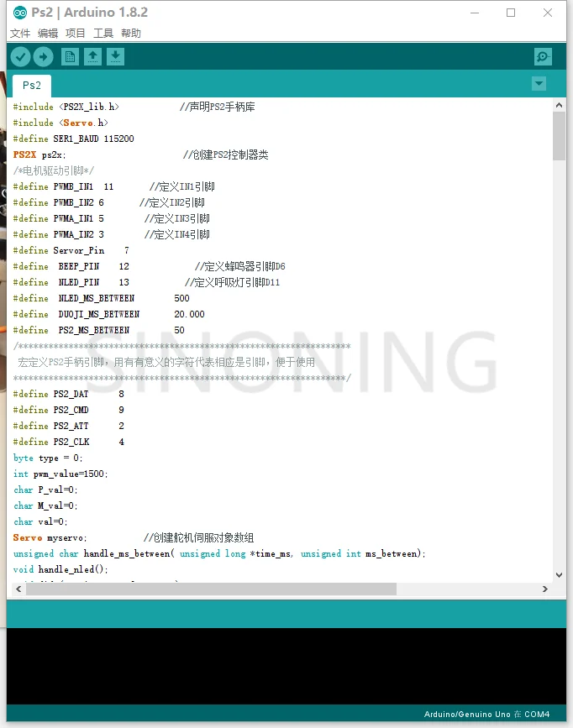The width and height of the screenshot is (573, 728).
Task: Maximize the Arduino window
Action: coord(511,13)
